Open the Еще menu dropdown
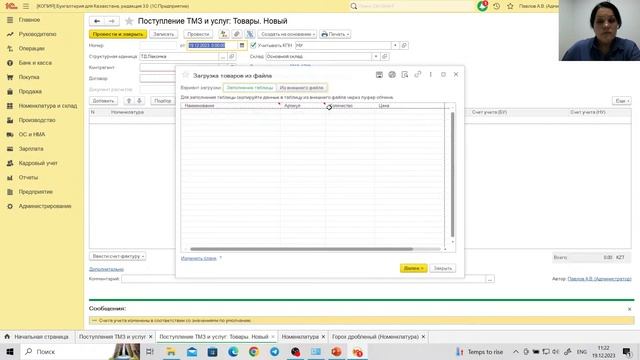This screenshot has height=360, width=640. click(622, 101)
